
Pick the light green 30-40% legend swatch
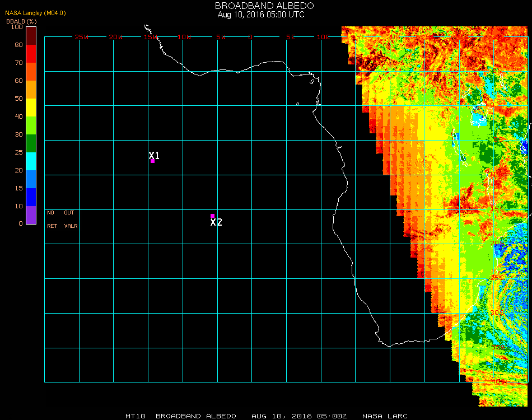31,125
